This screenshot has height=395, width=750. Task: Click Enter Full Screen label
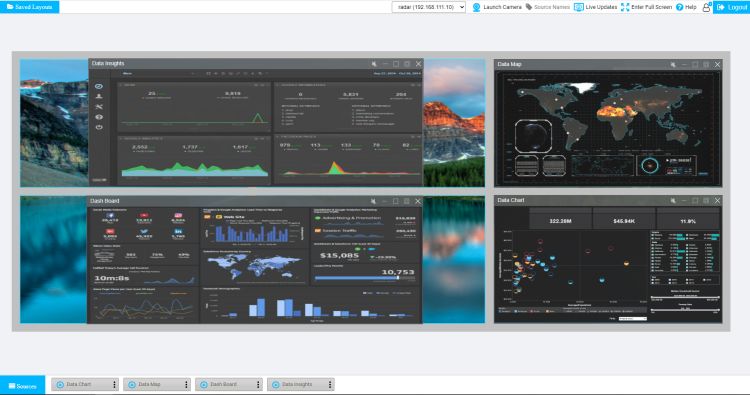pos(651,7)
